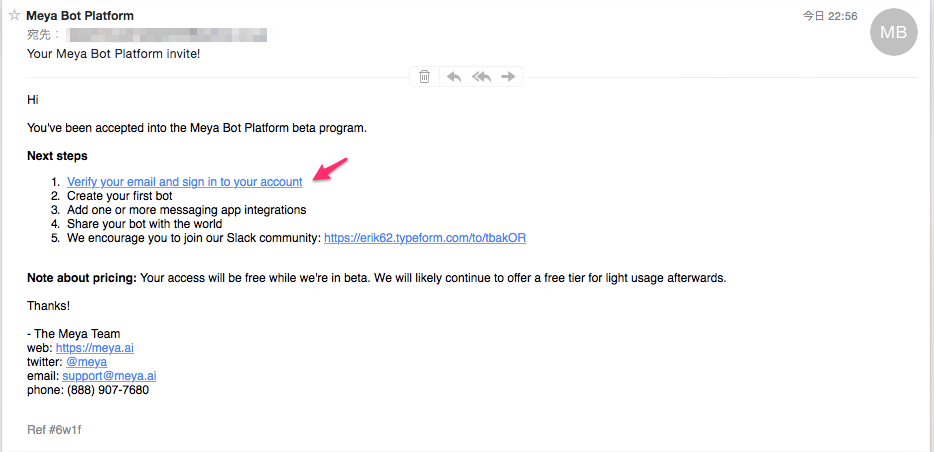Click the - The Meya Team signature

pyautogui.click(x=74, y=333)
